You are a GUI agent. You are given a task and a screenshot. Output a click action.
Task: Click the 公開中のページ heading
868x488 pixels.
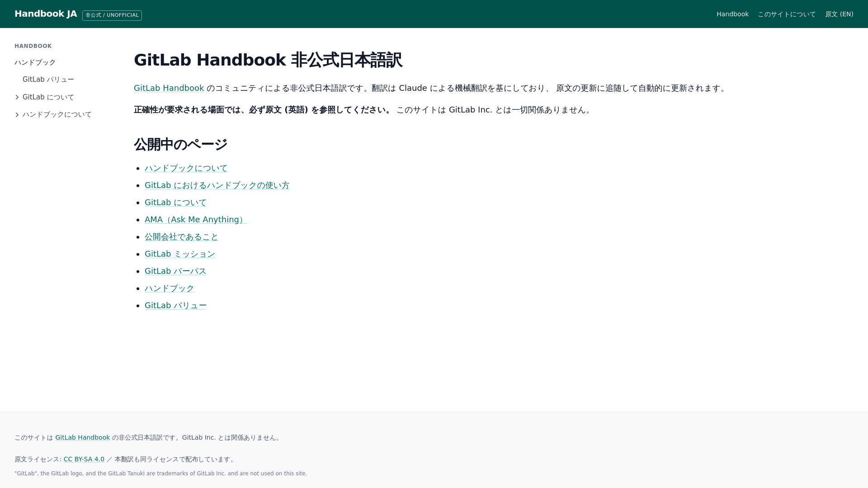180,145
